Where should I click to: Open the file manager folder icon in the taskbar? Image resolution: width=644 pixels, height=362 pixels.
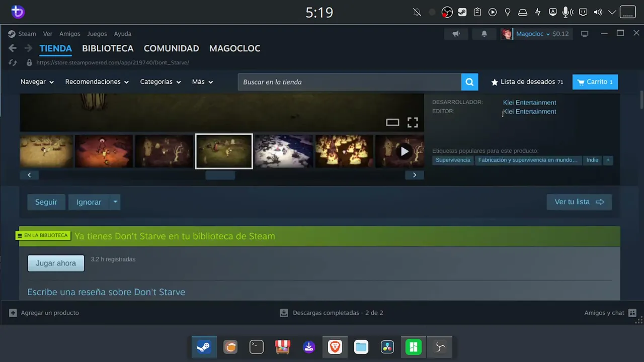pos(361,347)
